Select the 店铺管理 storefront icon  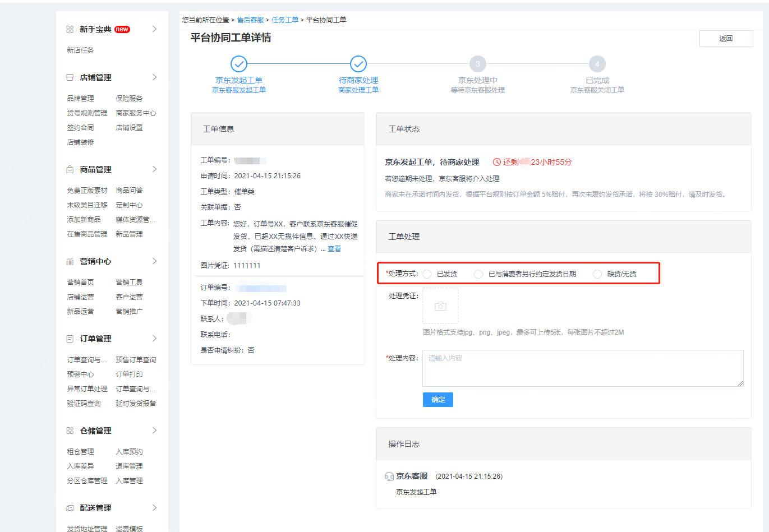tap(70, 77)
